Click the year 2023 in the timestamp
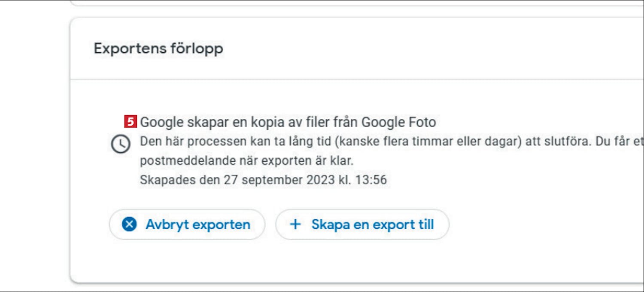644x292 pixels. coord(320,180)
